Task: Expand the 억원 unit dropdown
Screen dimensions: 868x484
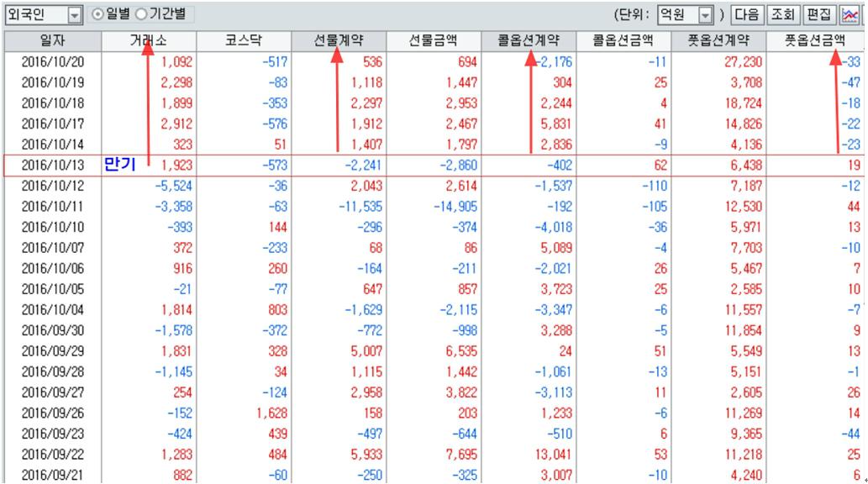Action: pos(706,15)
